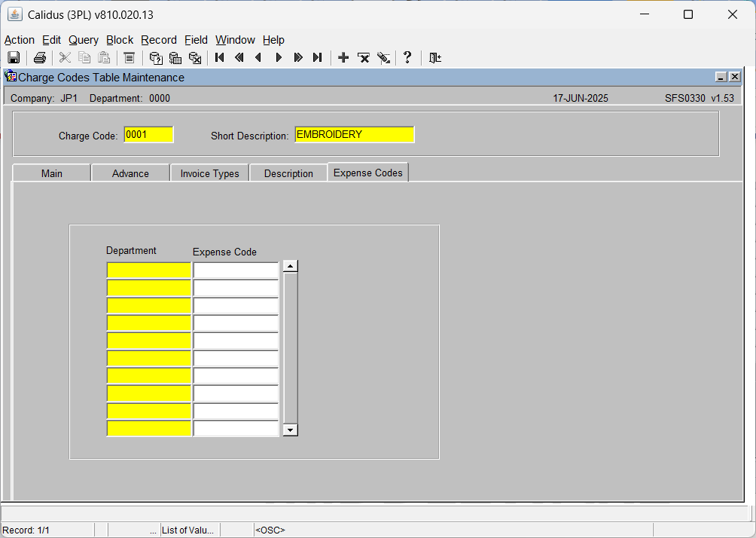The width and height of the screenshot is (756, 538).
Task: Open the Query menu
Action: pos(84,40)
